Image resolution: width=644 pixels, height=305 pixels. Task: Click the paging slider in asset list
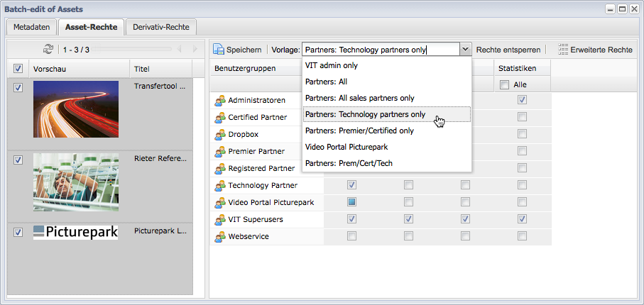click(x=131, y=49)
